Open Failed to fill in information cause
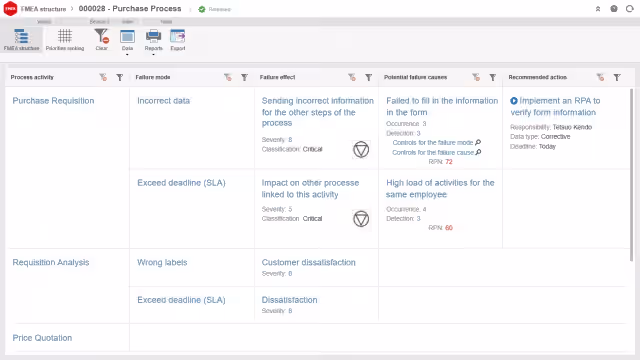Screen dimensions: 640x360 pos(442,106)
